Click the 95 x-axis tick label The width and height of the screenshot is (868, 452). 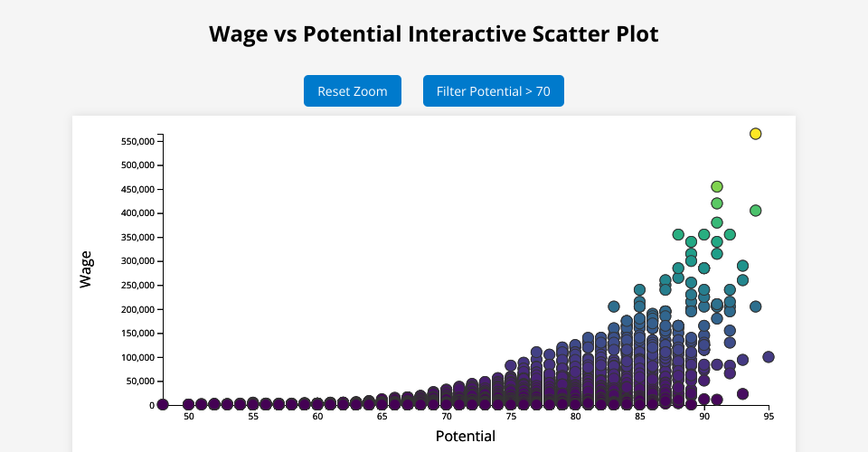769,417
